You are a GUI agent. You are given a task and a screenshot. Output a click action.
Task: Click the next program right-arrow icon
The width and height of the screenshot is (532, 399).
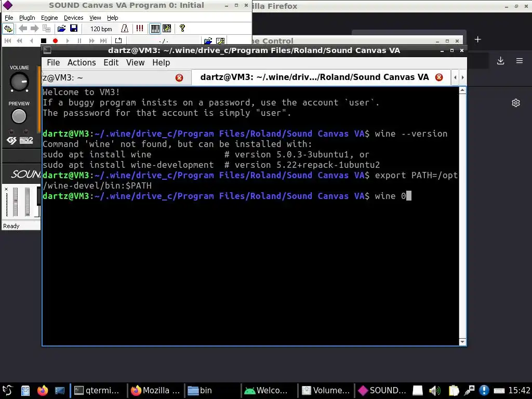pyautogui.click(x=34, y=29)
